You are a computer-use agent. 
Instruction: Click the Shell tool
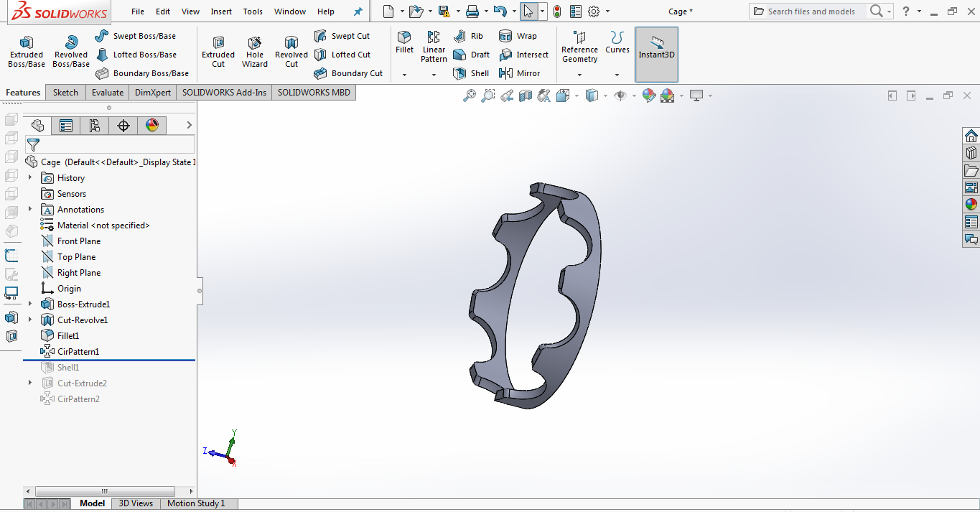click(471, 73)
